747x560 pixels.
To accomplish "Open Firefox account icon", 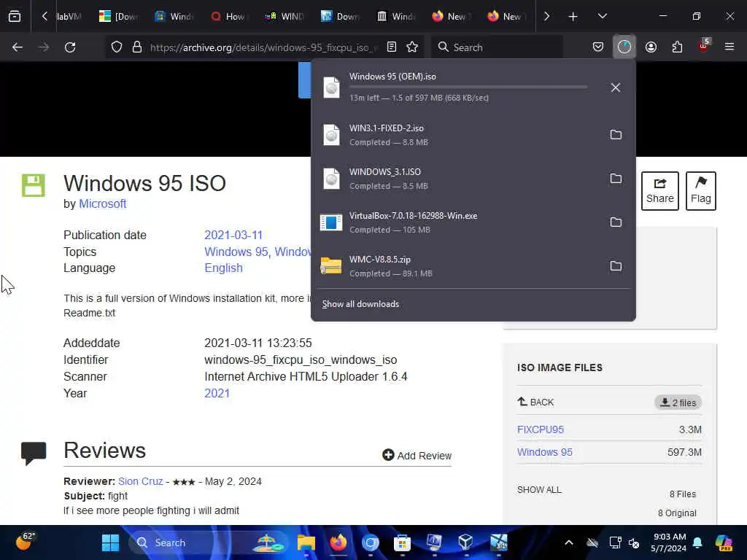I will point(651,47).
